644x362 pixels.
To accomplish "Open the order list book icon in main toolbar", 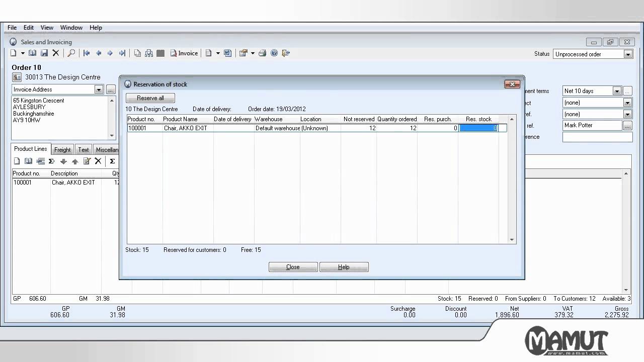I will coord(32,53).
